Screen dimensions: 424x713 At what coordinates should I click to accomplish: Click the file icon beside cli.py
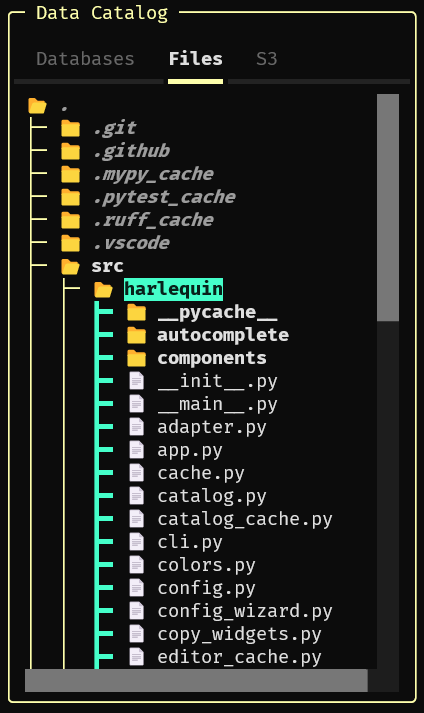tap(136, 542)
